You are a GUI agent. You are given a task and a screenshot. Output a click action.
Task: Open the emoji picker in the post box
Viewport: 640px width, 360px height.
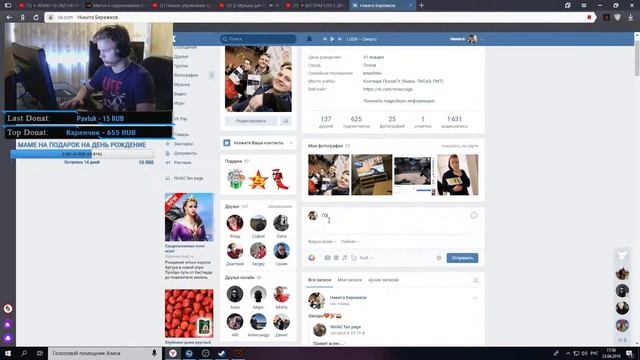point(473,215)
